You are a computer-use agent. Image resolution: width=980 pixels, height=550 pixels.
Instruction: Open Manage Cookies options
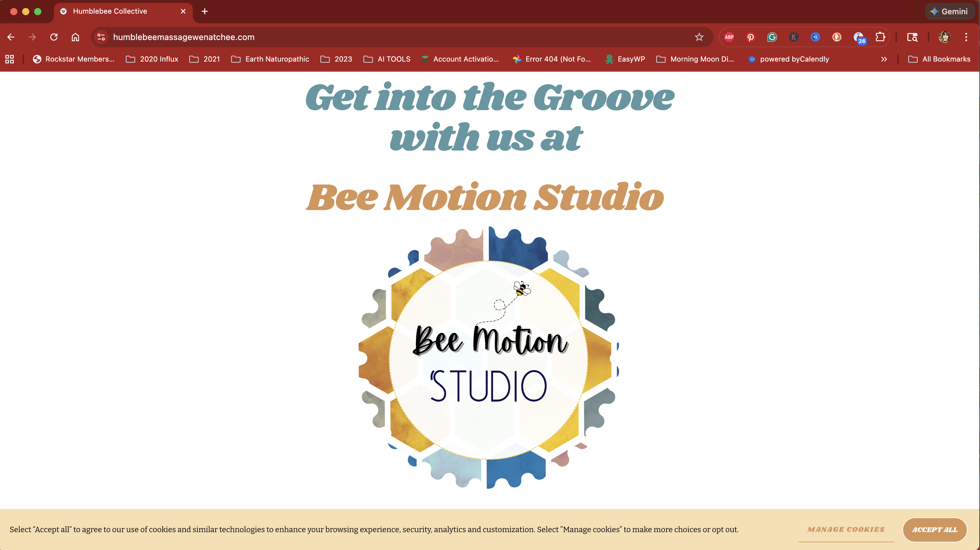[x=846, y=530]
